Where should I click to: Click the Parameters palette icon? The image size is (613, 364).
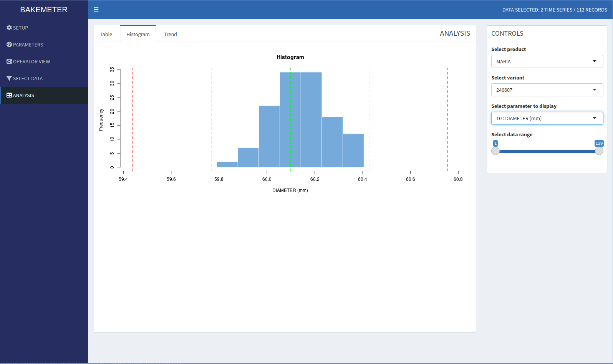pyautogui.click(x=9, y=45)
